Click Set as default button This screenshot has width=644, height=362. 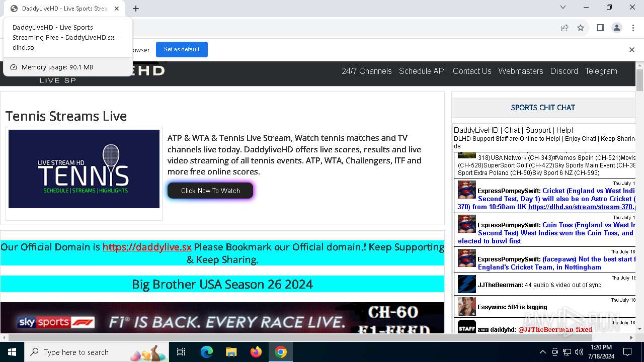pos(182,49)
